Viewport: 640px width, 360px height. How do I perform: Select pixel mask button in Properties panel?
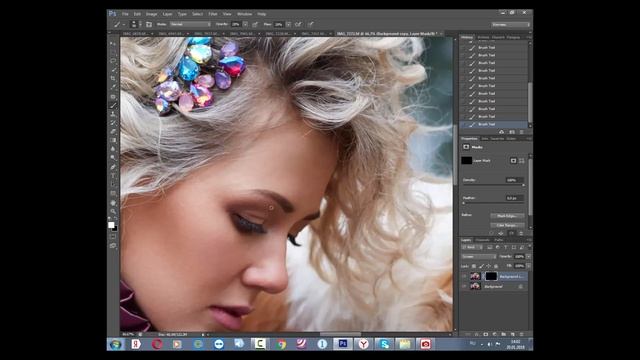point(513,160)
